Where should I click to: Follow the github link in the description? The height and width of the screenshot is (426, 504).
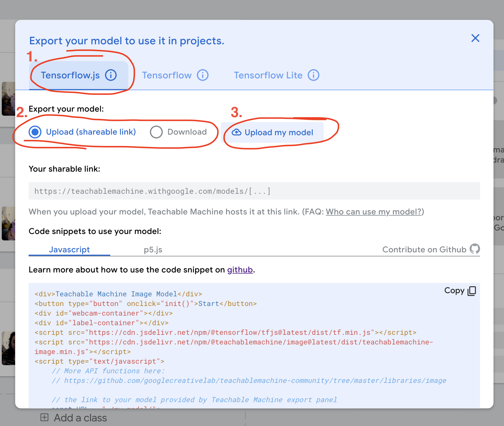[240, 270]
